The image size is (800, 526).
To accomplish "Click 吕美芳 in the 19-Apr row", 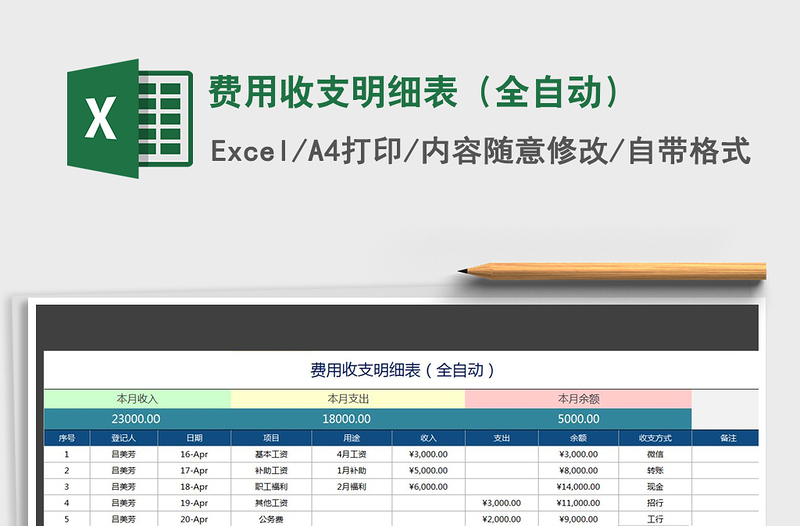I will point(123,503).
